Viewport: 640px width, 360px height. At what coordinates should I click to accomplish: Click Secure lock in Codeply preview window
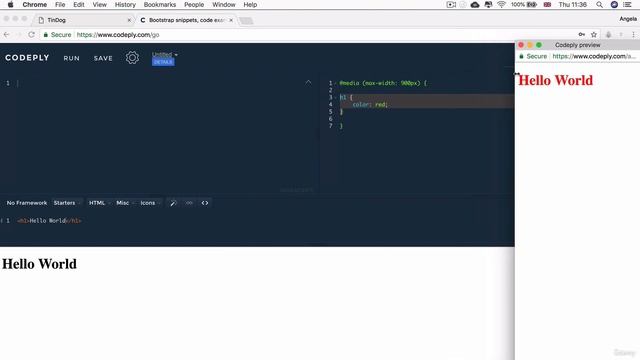[521, 56]
